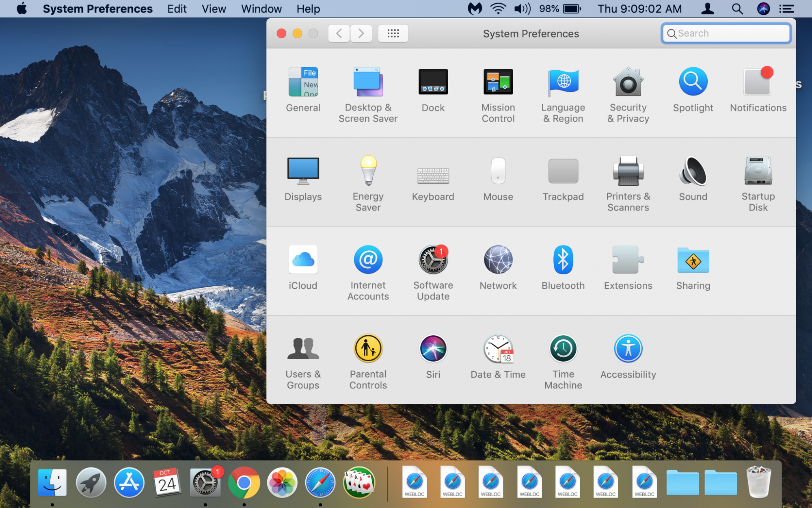Viewport: 812px width, 508px height.
Task: Open the Malwarebytes menu bar icon
Action: coord(475,9)
